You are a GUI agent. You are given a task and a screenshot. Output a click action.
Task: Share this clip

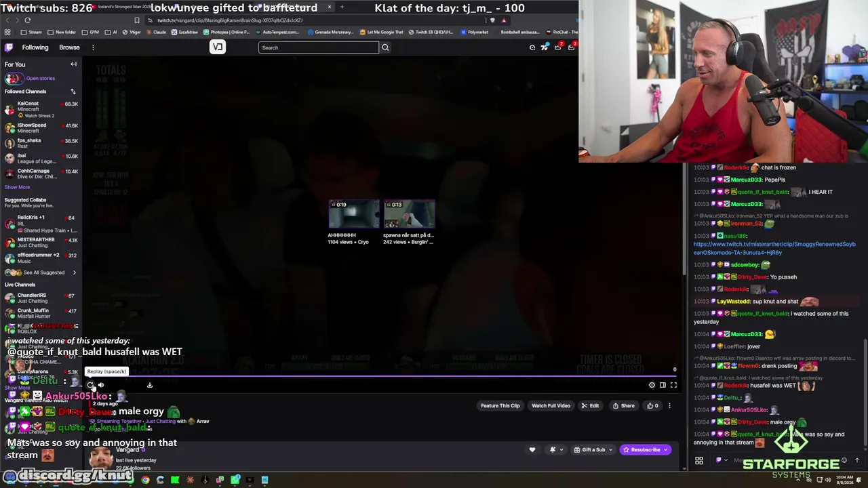[624, 406]
